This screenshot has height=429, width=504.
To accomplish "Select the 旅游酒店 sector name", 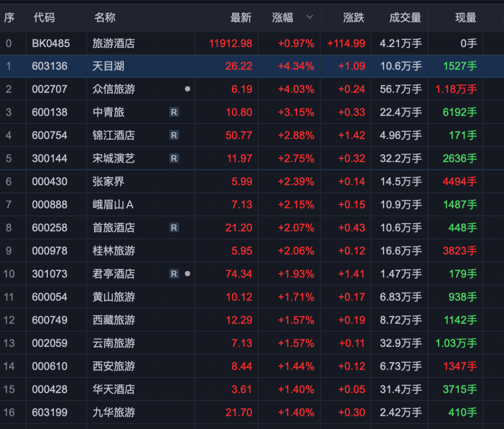I will [114, 43].
